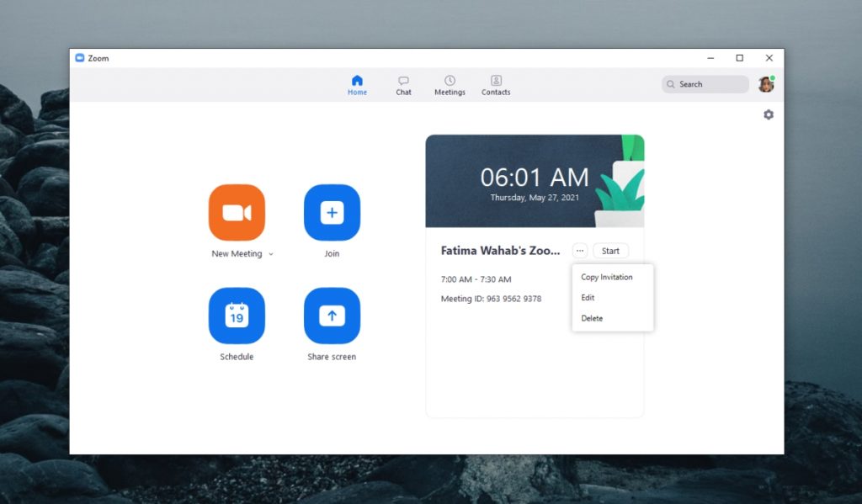
Task: Select the Schedule icon
Action: (x=237, y=316)
